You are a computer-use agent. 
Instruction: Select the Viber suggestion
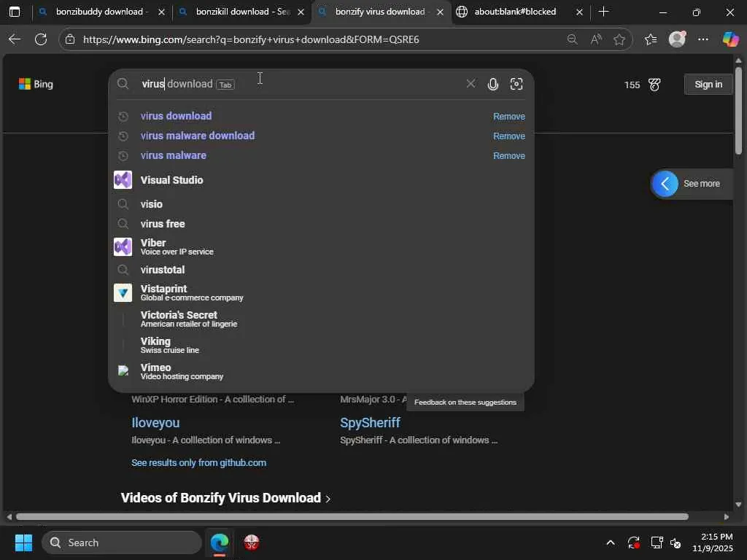(x=321, y=246)
